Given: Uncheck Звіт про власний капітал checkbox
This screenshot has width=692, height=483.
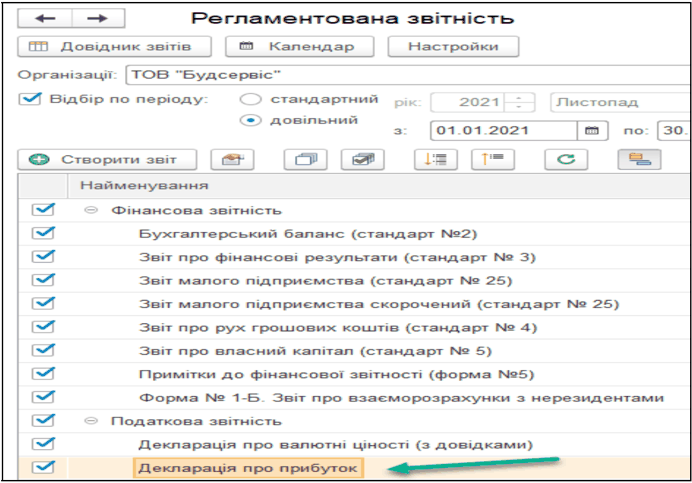Looking at the screenshot, I should tap(43, 350).
